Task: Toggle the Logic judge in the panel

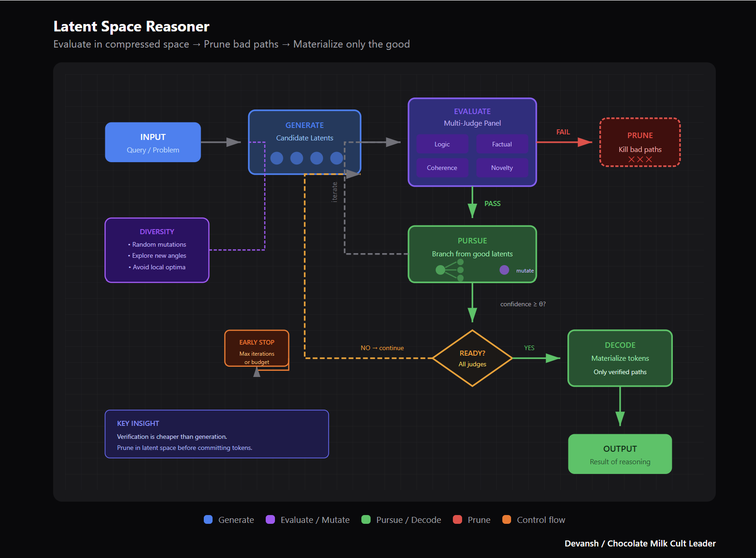Action: coord(442,144)
